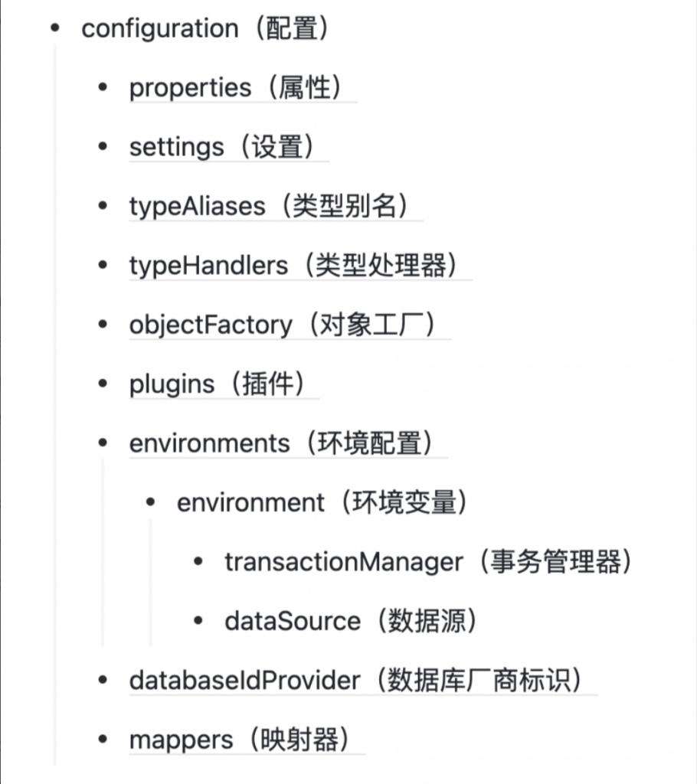Collapse the configuration node via its bullet

click(55, 29)
